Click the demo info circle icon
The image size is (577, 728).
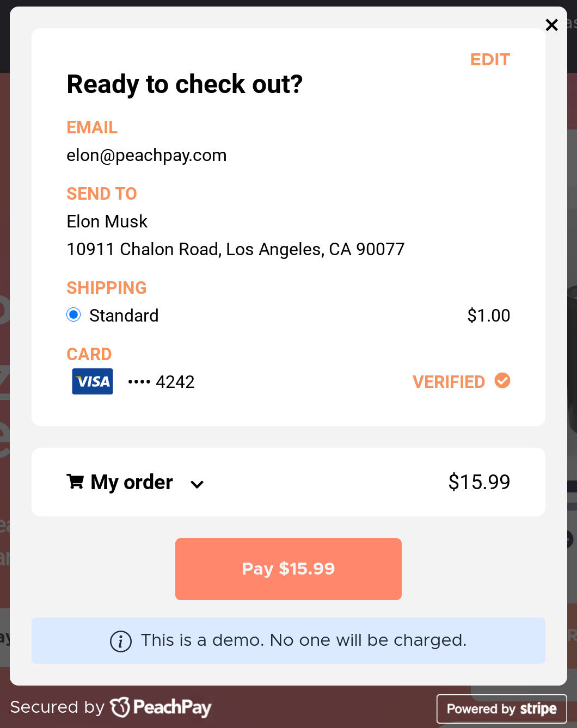coord(121,641)
